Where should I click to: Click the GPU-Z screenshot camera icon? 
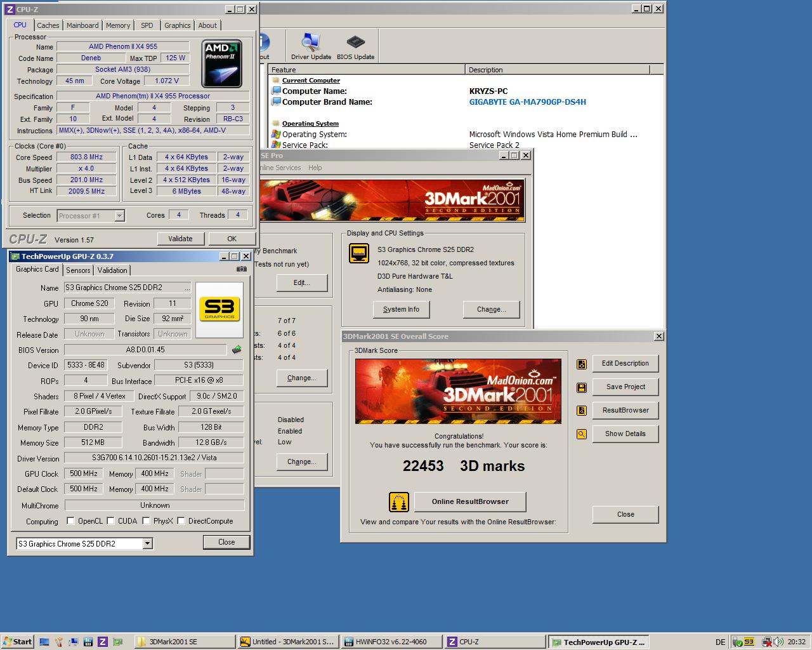[x=241, y=269]
